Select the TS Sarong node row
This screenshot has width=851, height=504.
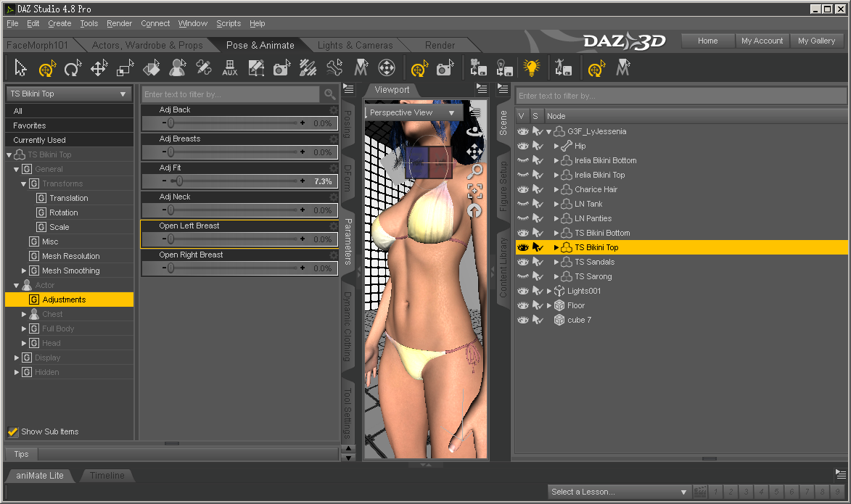click(x=681, y=277)
